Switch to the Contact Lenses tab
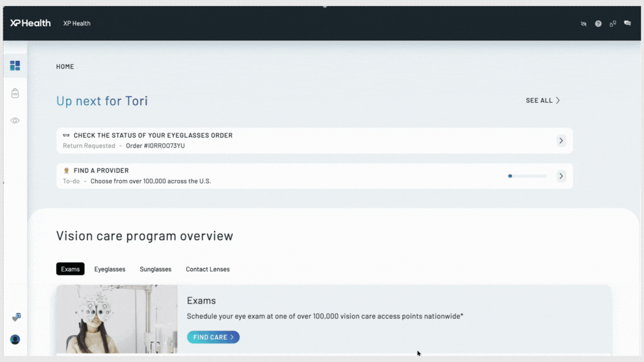644x362 pixels. (207, 269)
